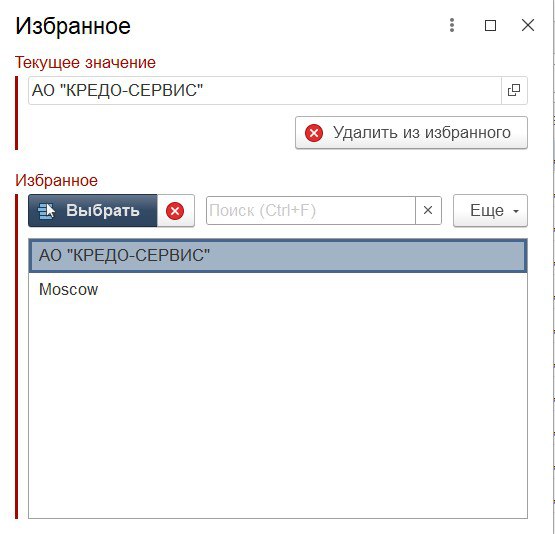
Task: Click the small arrow on Еще
Action: coord(516,211)
